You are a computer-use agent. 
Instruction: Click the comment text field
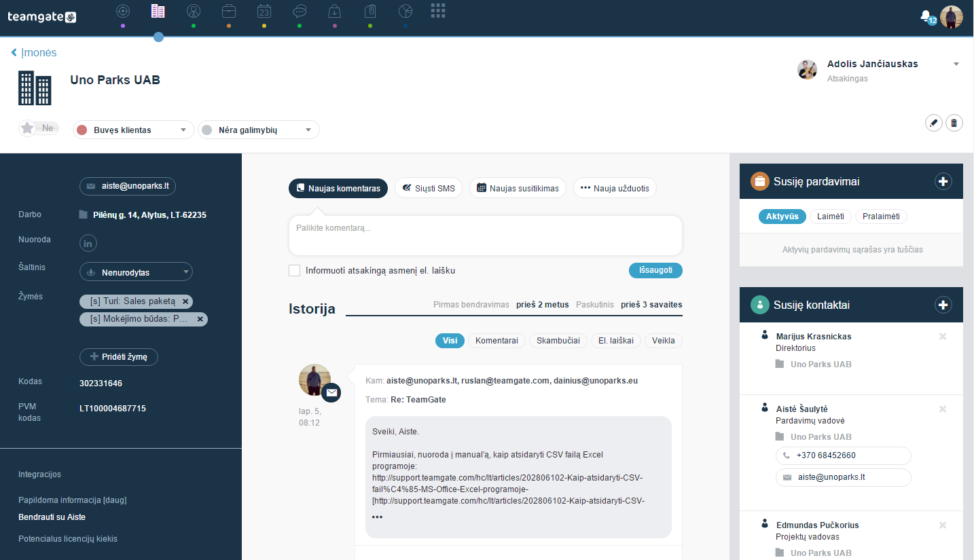[x=486, y=236]
